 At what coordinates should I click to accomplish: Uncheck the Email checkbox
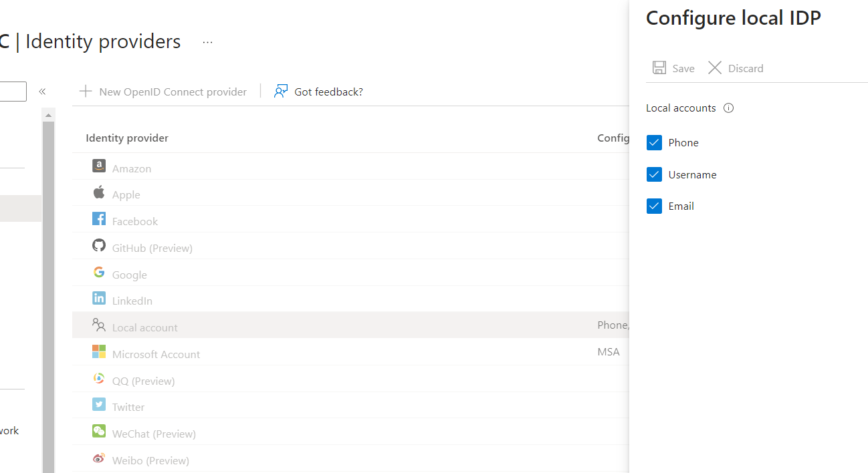coord(654,206)
